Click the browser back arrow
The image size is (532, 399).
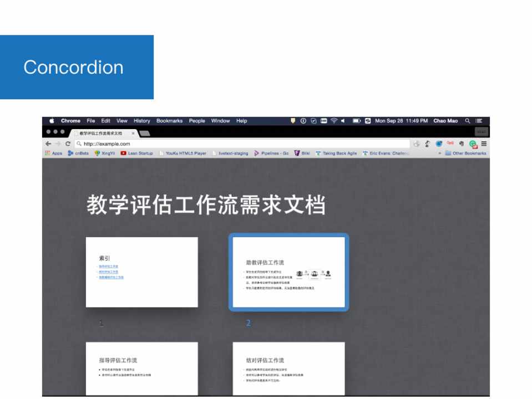pyautogui.click(x=48, y=144)
